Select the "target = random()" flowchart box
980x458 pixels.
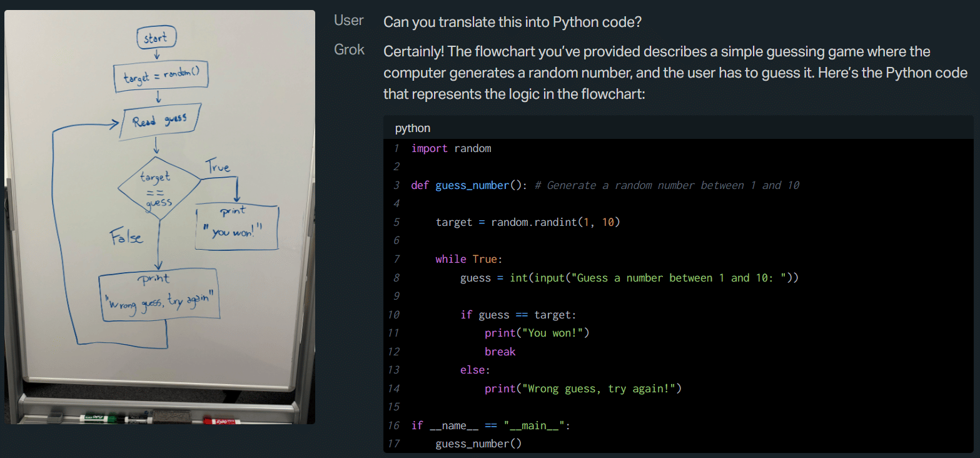point(160,75)
